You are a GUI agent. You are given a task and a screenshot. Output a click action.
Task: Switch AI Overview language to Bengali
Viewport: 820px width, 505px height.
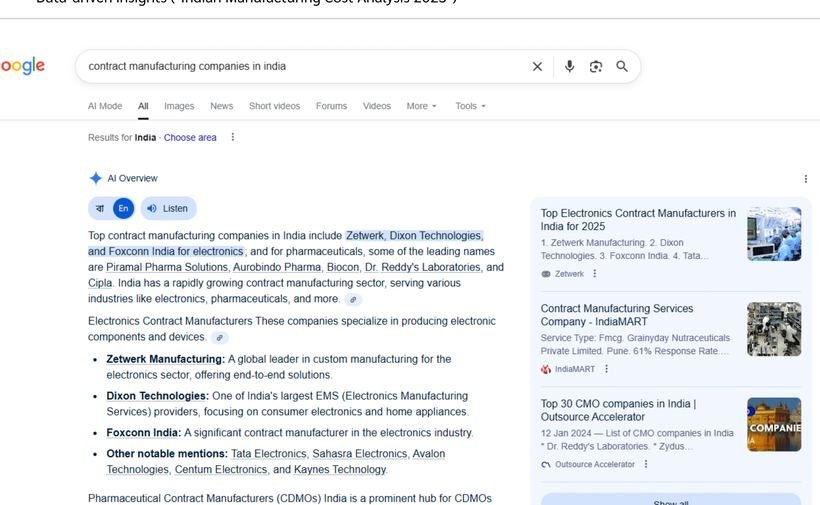(x=100, y=208)
